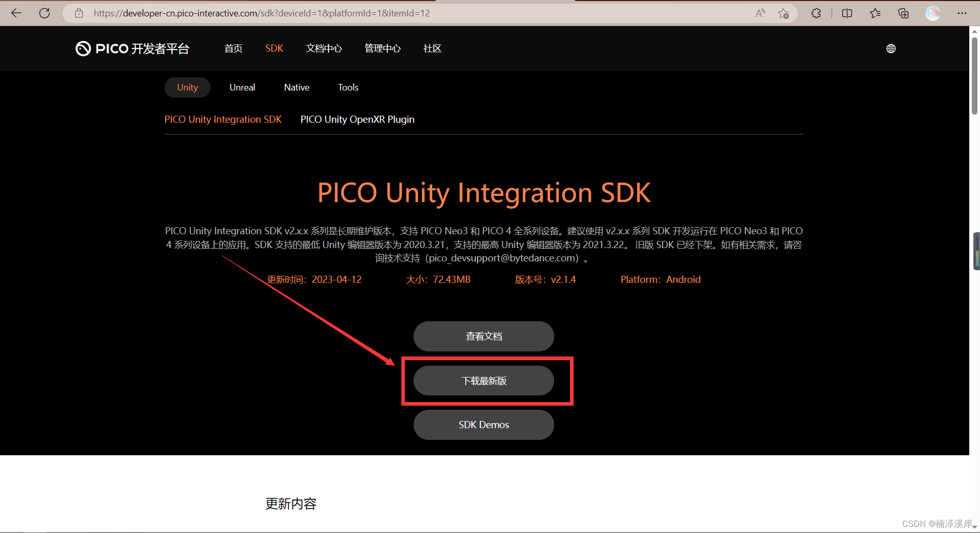Click the 更新内容 heading
The image size is (980, 533).
pos(291,504)
